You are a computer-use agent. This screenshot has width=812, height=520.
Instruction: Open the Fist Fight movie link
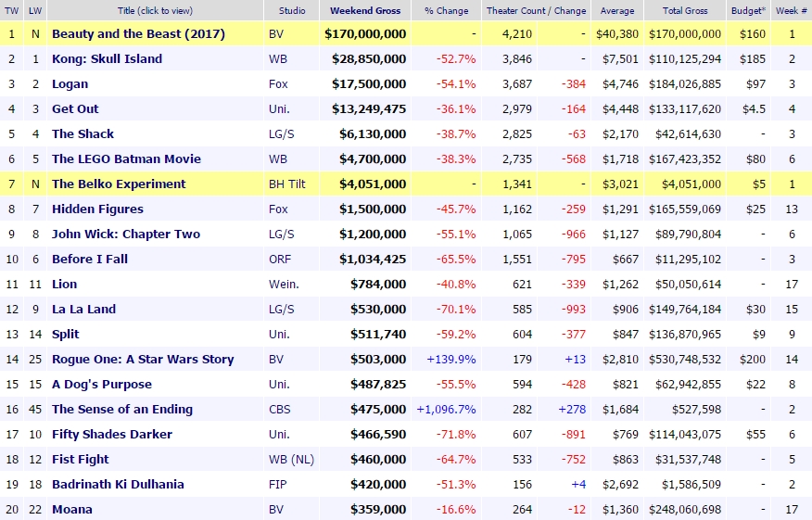click(x=81, y=460)
